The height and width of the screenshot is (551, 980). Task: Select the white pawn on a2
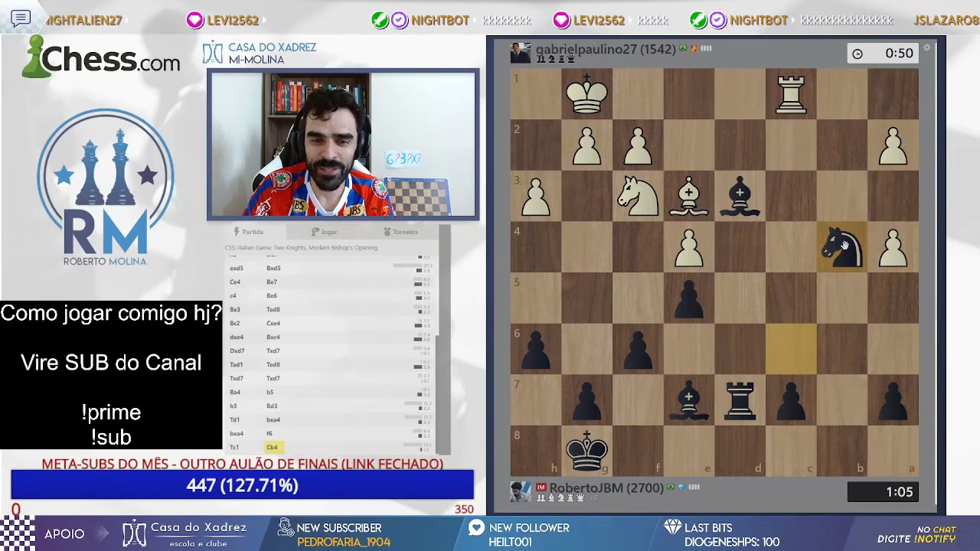pos(893,145)
